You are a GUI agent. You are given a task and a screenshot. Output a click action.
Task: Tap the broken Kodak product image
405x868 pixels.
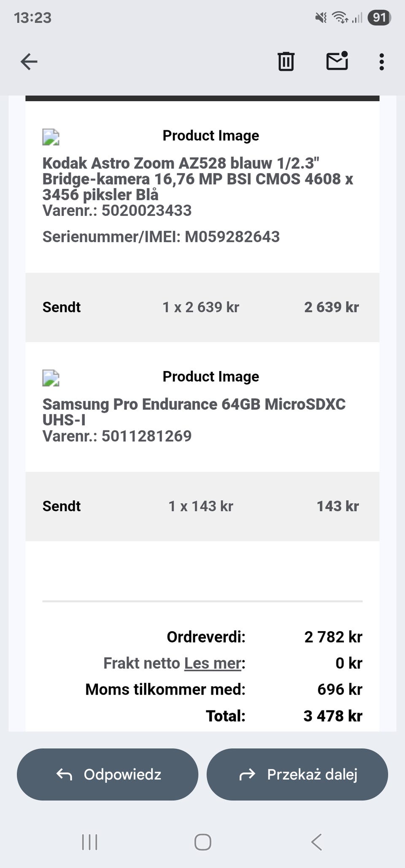tap(51, 137)
